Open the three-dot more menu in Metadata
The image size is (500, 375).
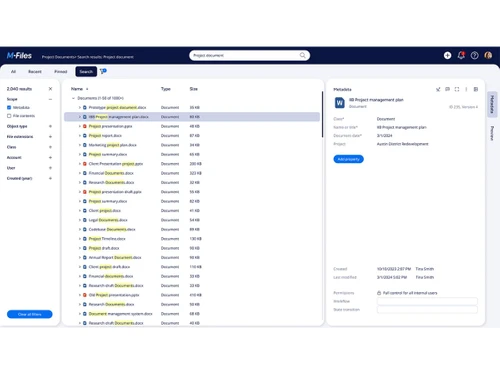[x=466, y=89]
